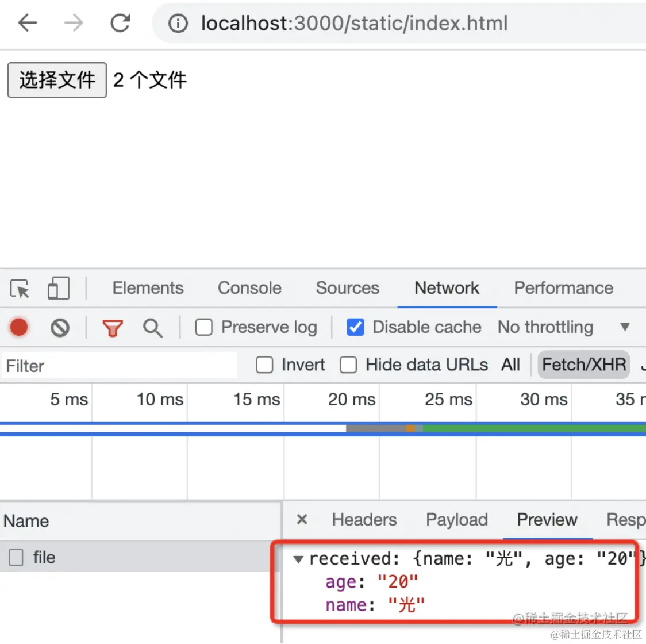Stop recording network log
The image size is (646, 644).
pyautogui.click(x=19, y=327)
